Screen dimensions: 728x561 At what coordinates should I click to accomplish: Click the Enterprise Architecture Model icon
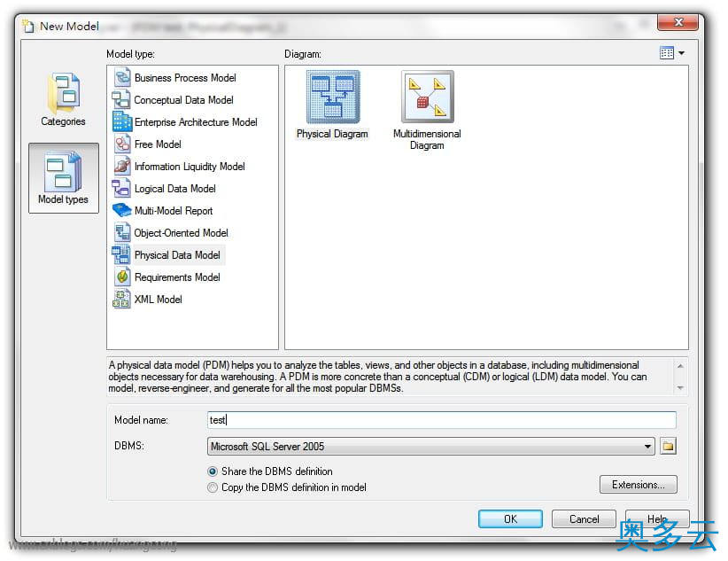(122, 121)
